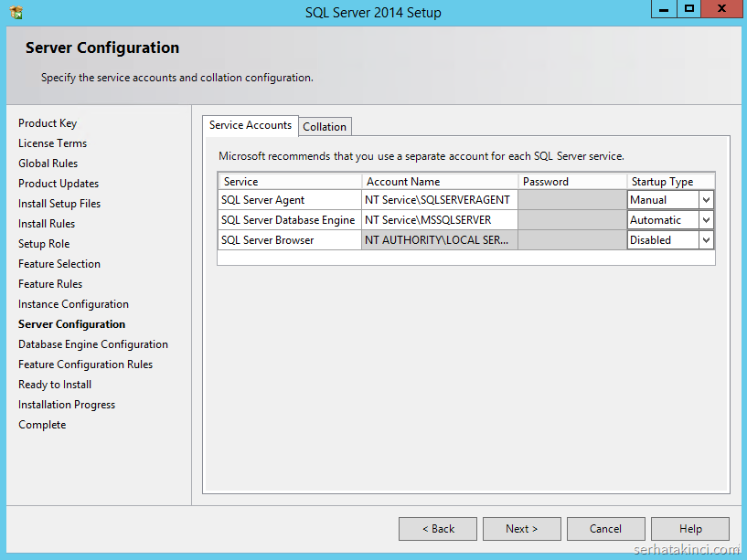Open Startup Type dropdown for SQL Server Agent

point(705,200)
